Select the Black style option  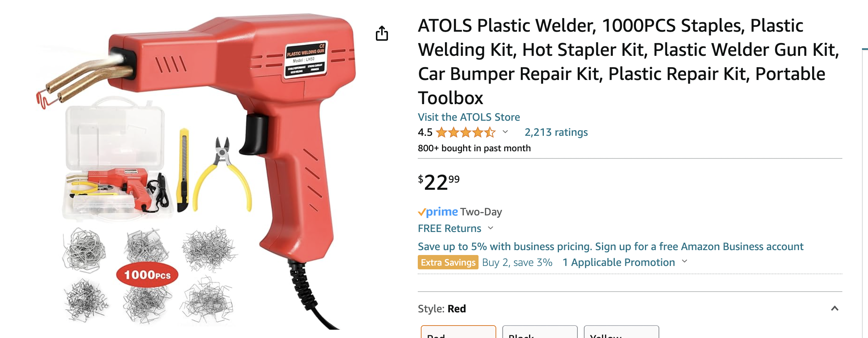(540, 332)
